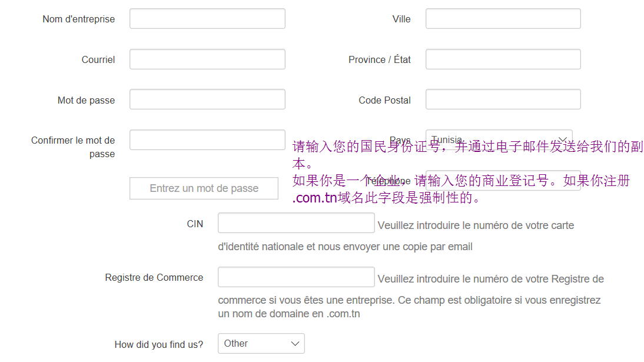Viewport: 644px width, 362px height.
Task: Click the Ville input field
Action: tap(503, 19)
